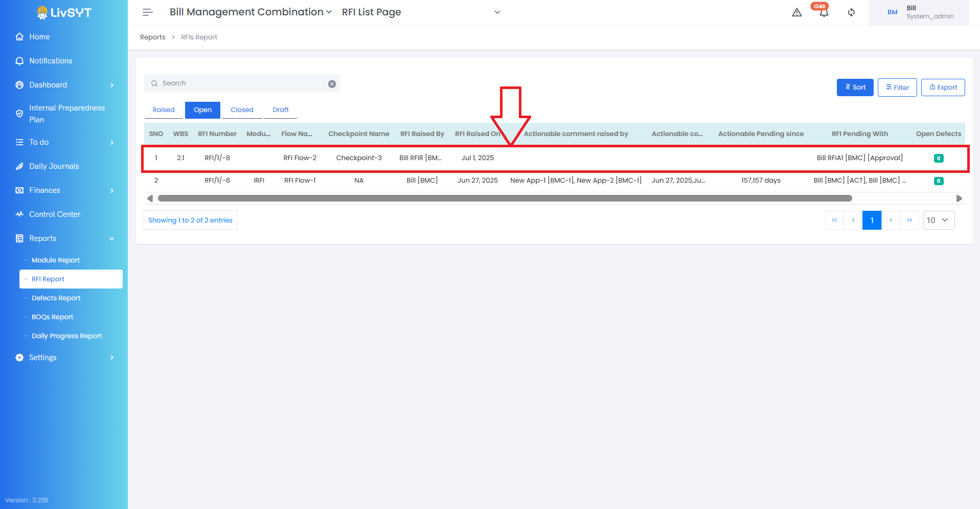Click the RFI Number column header
Screen dimensions: 980x509
pyautogui.click(x=217, y=134)
